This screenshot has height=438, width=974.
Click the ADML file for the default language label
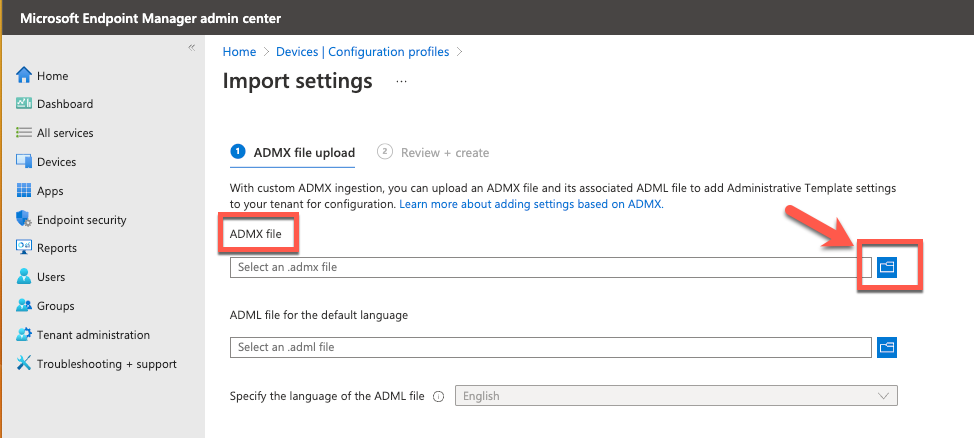[319, 315]
